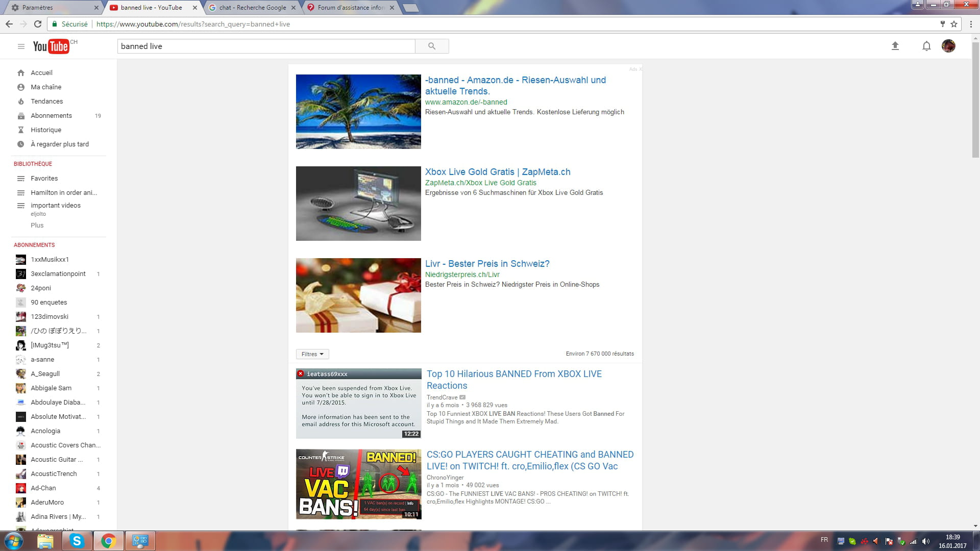Screen dimensions: 980x551
Task: Click the 1xxMusikxx1 channel avatar
Action: coord(21,260)
